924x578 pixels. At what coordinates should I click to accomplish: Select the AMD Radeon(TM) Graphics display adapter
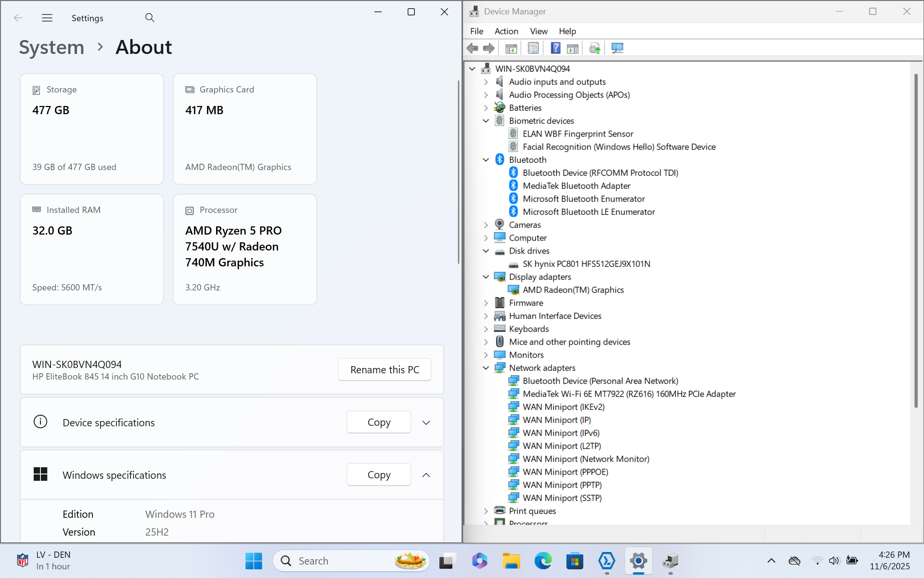(x=573, y=290)
